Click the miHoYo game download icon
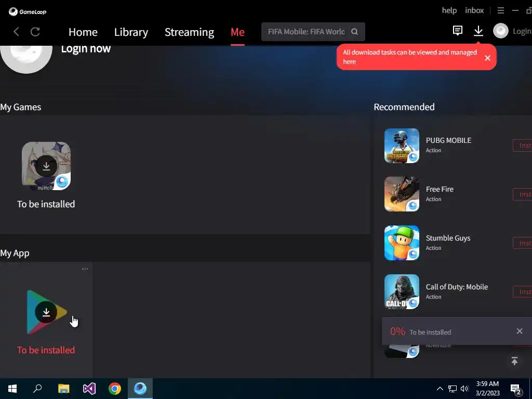The height and width of the screenshot is (399, 532). tap(46, 166)
